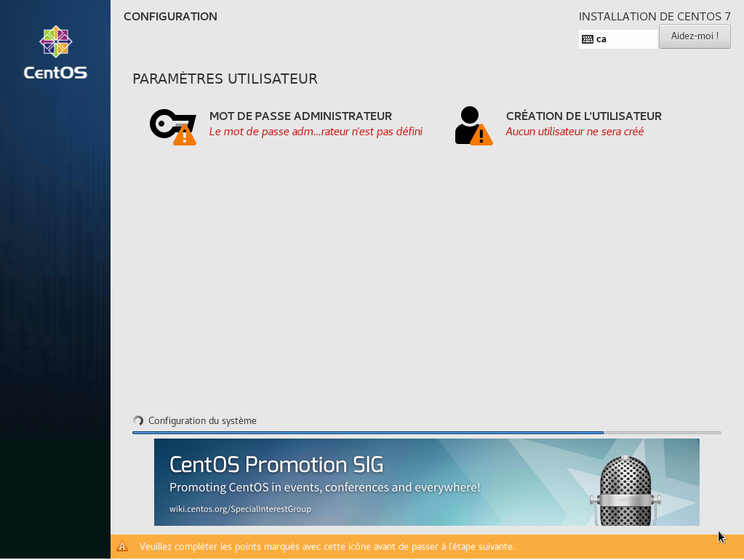Click the 'Configuration du système' status text
The height and width of the screenshot is (560, 744).
(x=202, y=421)
